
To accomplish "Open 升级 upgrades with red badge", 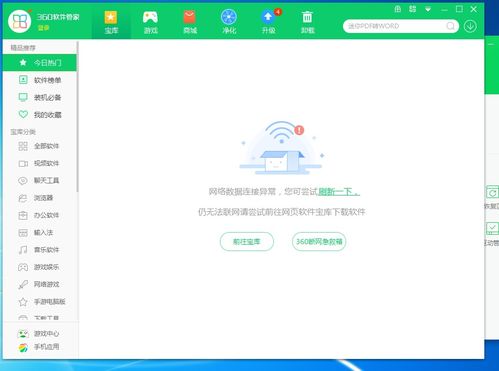I will [268, 22].
